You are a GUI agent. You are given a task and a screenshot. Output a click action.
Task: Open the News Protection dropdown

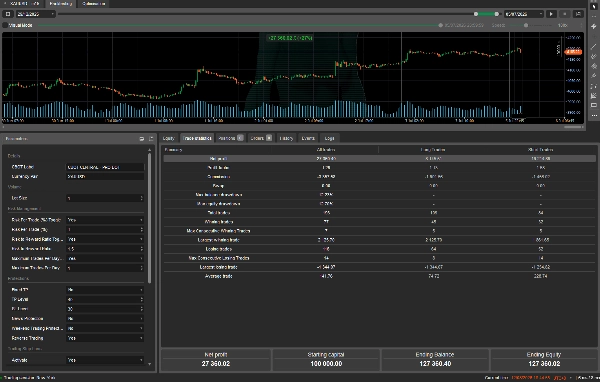tap(105, 318)
